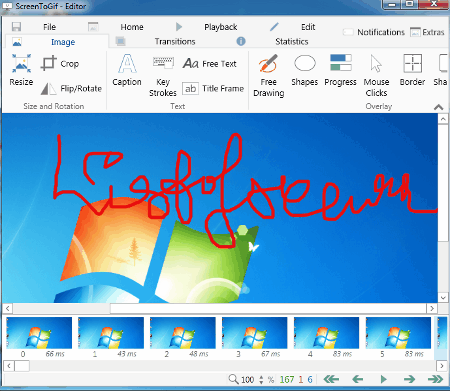Jump to the last frame
The height and width of the screenshot is (391, 450).
[x=436, y=379]
